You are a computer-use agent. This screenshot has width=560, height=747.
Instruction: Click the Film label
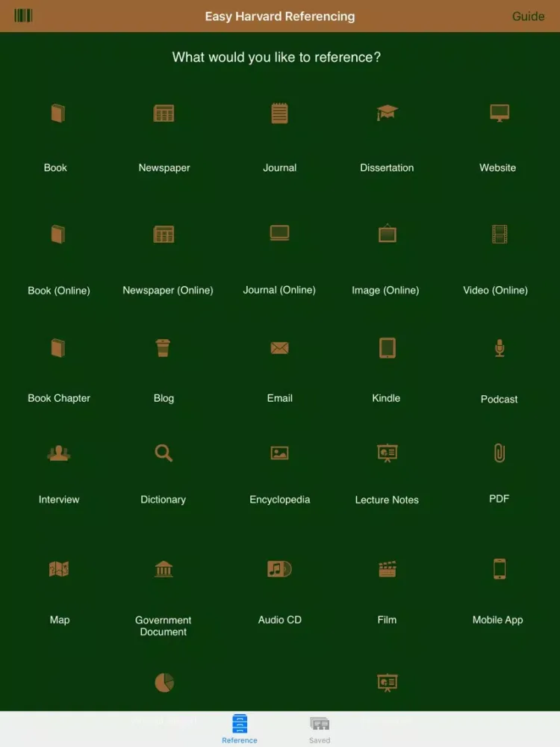[387, 620]
